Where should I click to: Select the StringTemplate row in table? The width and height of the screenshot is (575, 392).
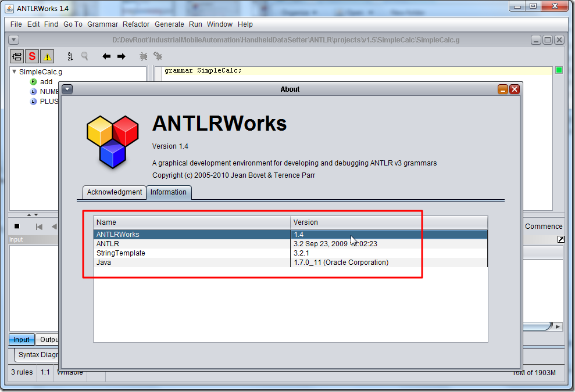tap(291, 253)
